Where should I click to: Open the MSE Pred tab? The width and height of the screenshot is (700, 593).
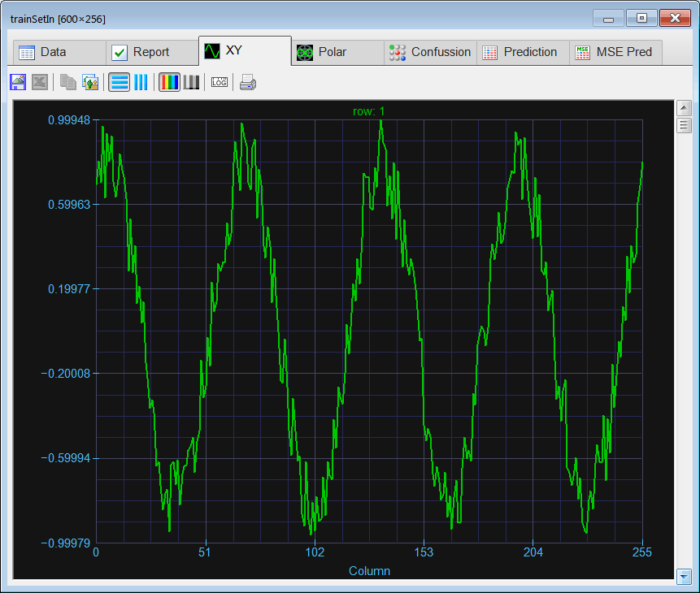coord(615,52)
